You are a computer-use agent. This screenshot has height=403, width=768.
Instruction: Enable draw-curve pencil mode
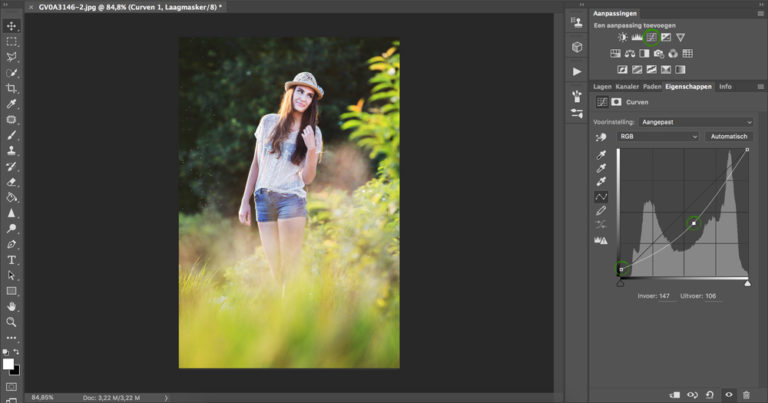click(x=601, y=211)
